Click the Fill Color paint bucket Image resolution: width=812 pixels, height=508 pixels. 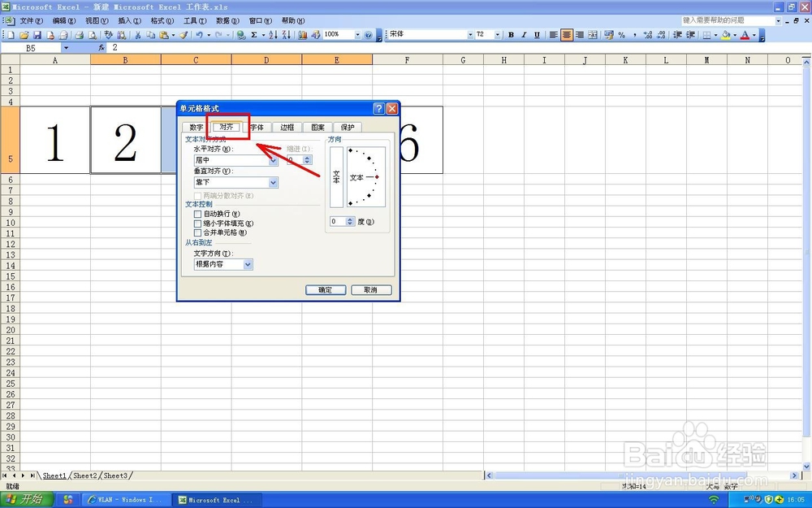point(725,35)
